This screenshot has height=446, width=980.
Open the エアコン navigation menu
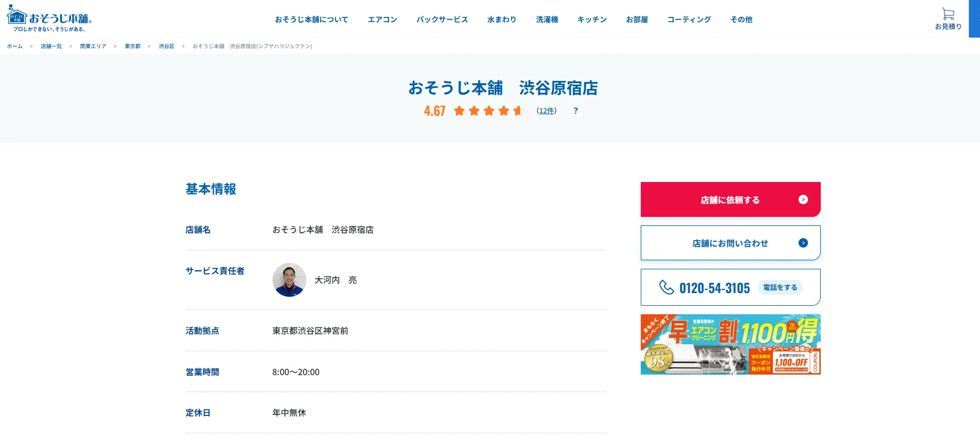(383, 20)
